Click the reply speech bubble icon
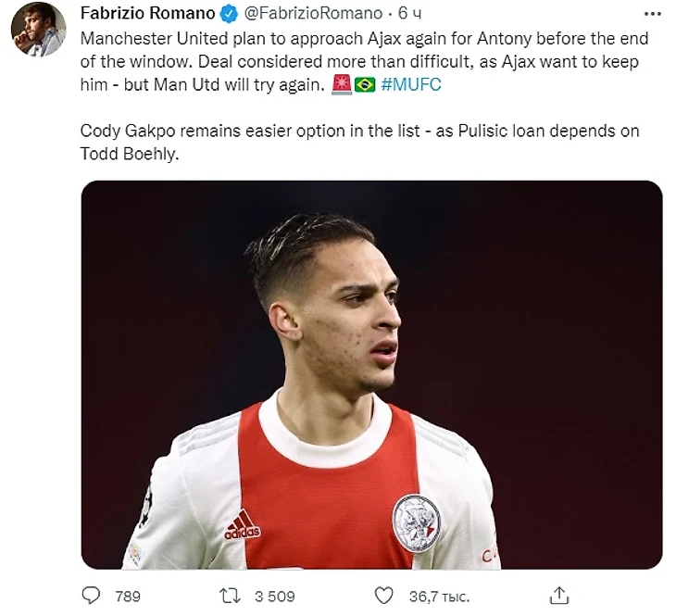Image resolution: width=676 pixels, height=616 pixels. pos(92,595)
